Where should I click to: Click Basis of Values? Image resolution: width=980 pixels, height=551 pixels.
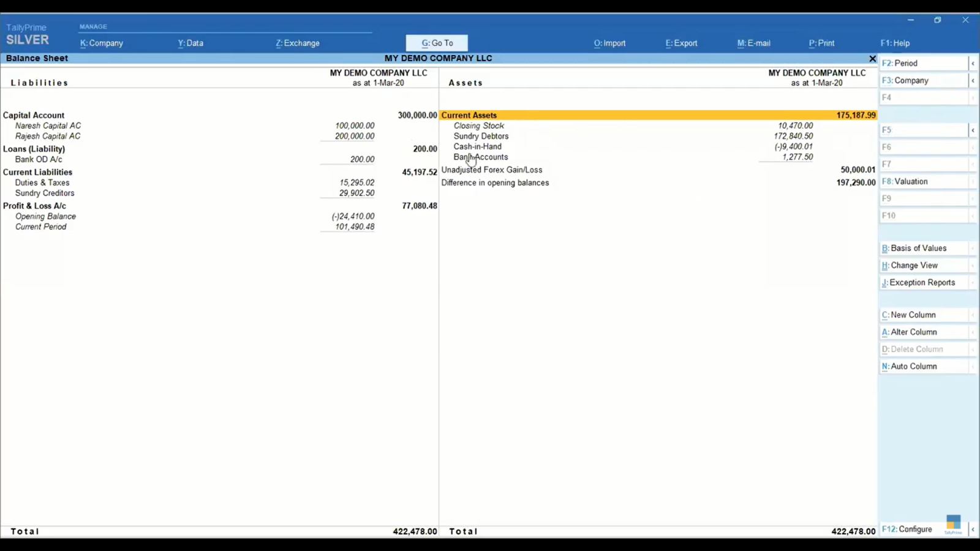(917, 248)
